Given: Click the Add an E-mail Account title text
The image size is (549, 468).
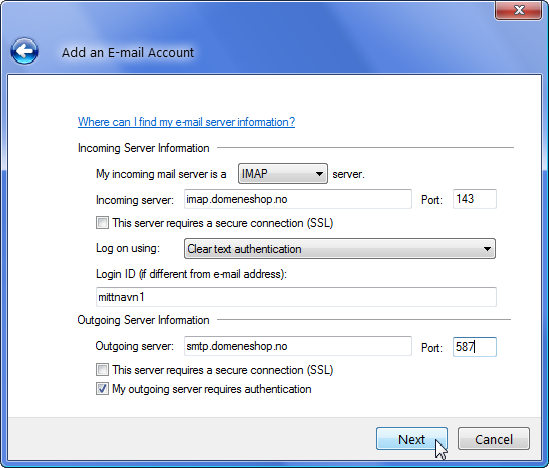Looking at the screenshot, I should click(128, 53).
